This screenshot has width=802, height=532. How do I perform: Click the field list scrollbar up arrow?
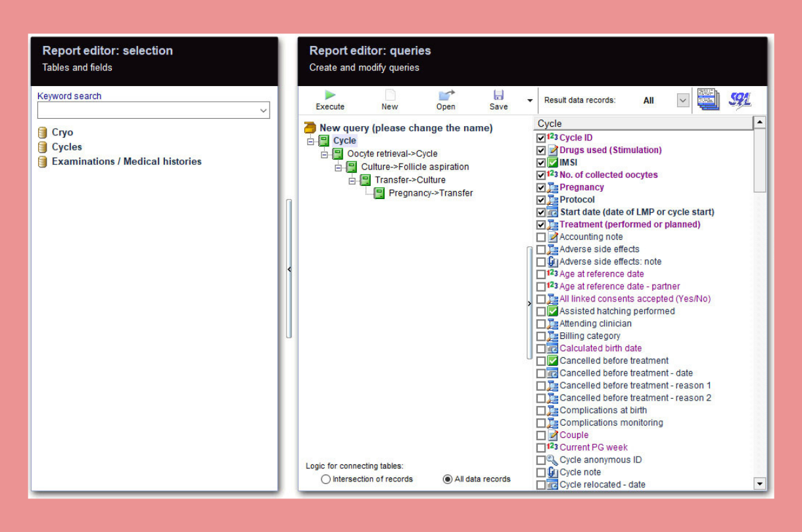[x=760, y=123]
